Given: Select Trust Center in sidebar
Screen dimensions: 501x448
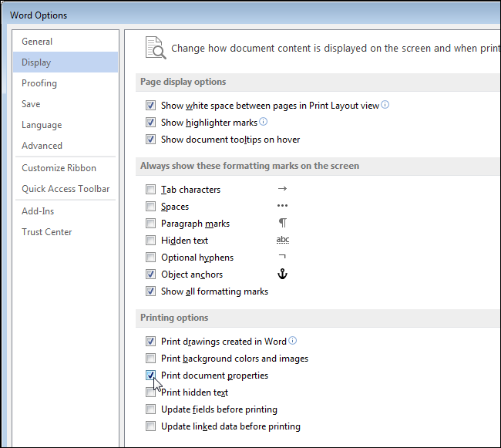Looking at the screenshot, I should pos(47,232).
